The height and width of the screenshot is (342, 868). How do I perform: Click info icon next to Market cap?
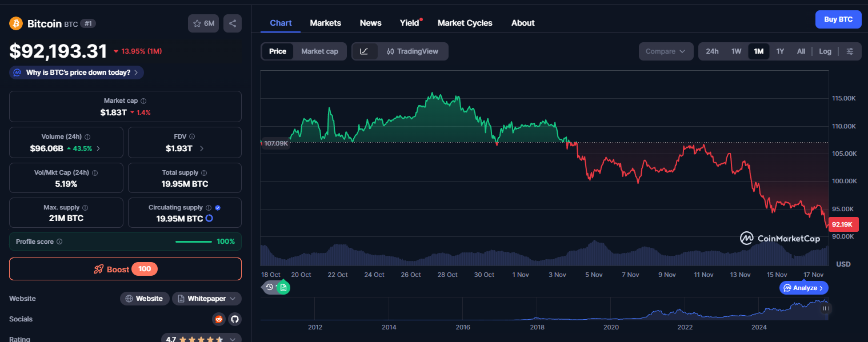click(143, 101)
